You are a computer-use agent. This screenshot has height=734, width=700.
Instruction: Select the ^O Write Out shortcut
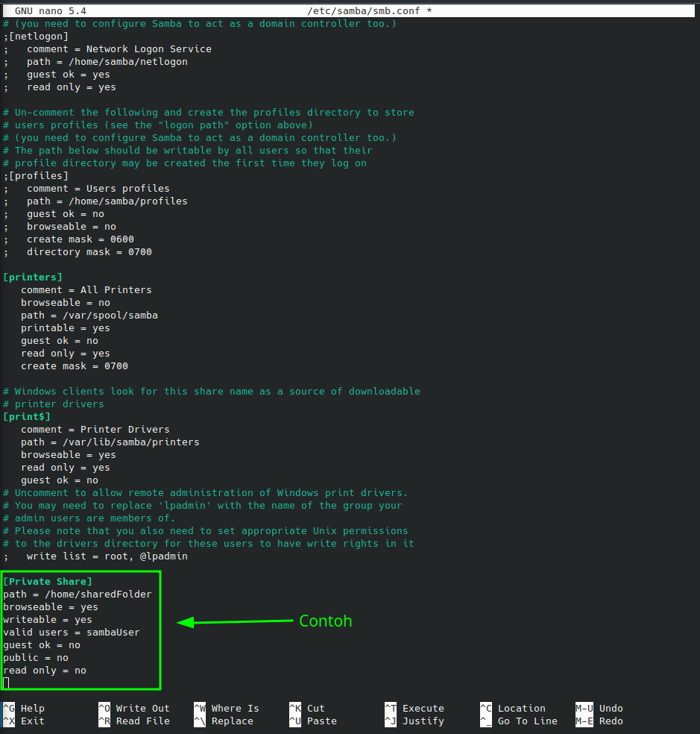(x=134, y=708)
